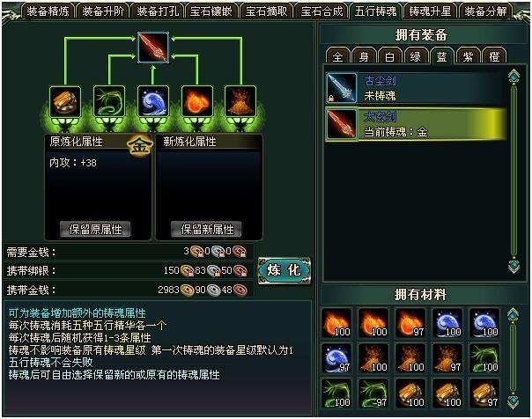532x419 pixels.
Task: Click the gold element essence slot
Action: click(x=65, y=102)
